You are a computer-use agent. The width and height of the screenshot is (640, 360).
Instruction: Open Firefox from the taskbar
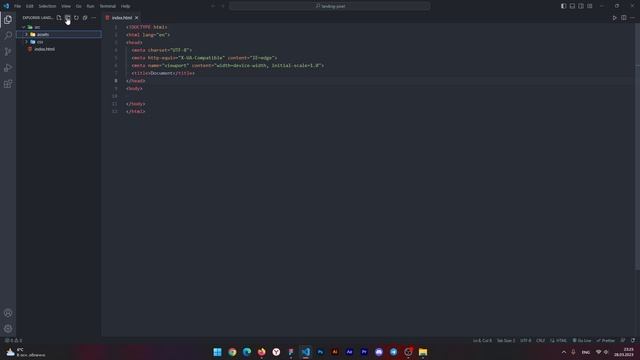(262, 352)
